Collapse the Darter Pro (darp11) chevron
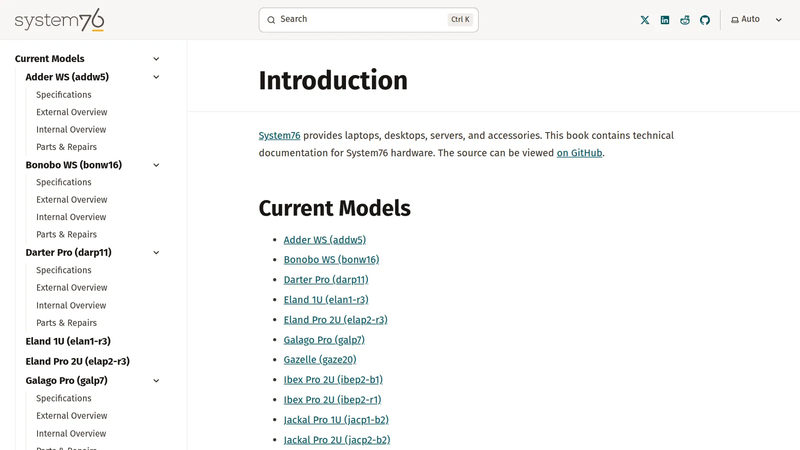800x450 pixels. click(156, 253)
